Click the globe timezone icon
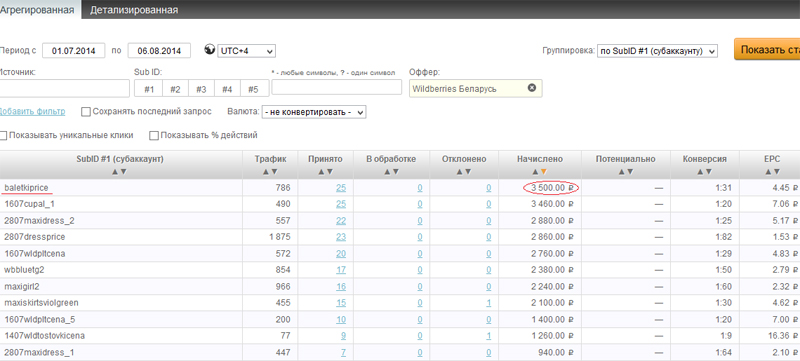 coord(209,49)
